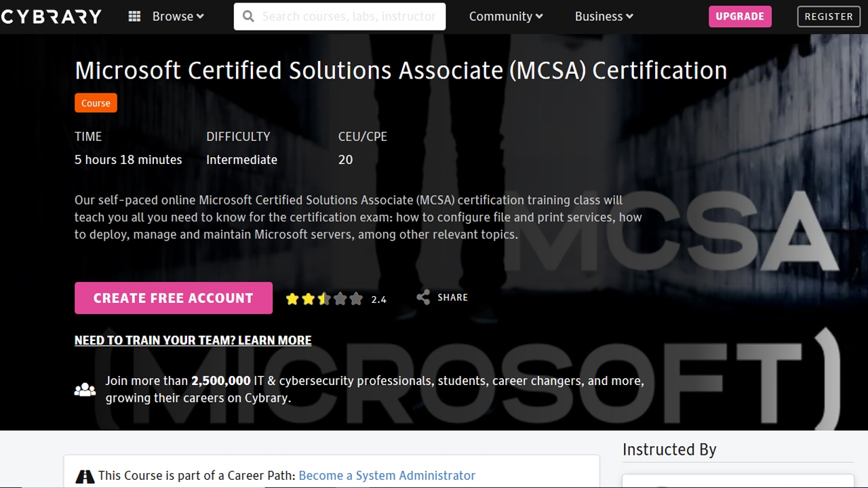Click the orange Course tag
This screenshot has height=488, width=868.
(96, 103)
